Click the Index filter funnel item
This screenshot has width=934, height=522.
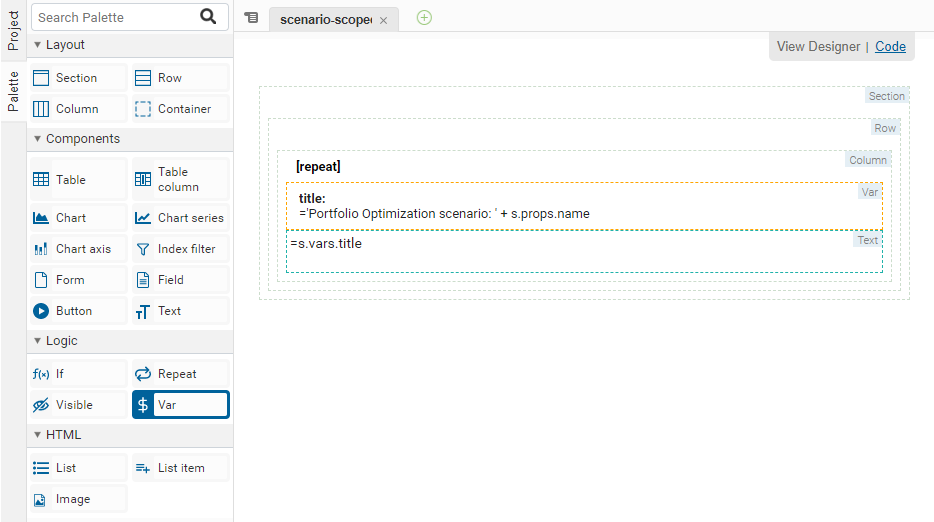(x=180, y=249)
